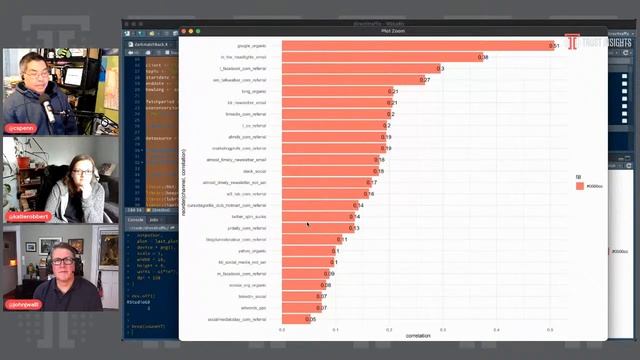Maximize the Plot Zoom window with green button

point(198,31)
